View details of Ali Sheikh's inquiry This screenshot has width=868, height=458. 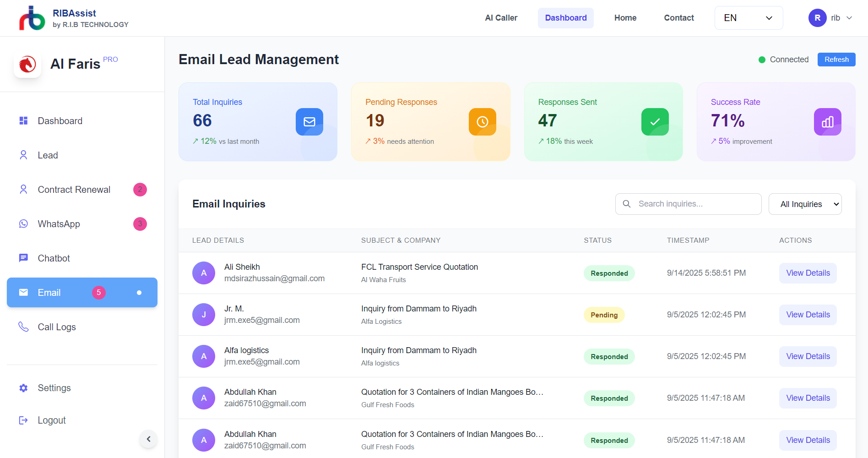(x=808, y=273)
